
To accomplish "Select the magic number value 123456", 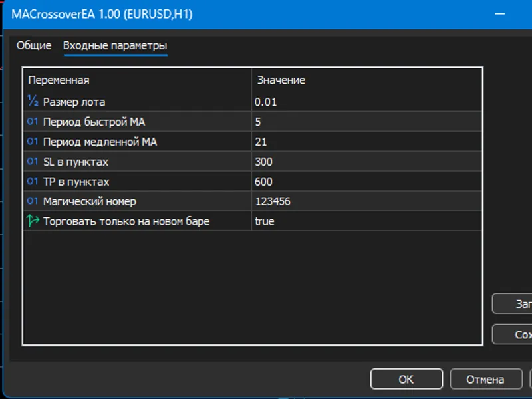I will pos(273,201).
